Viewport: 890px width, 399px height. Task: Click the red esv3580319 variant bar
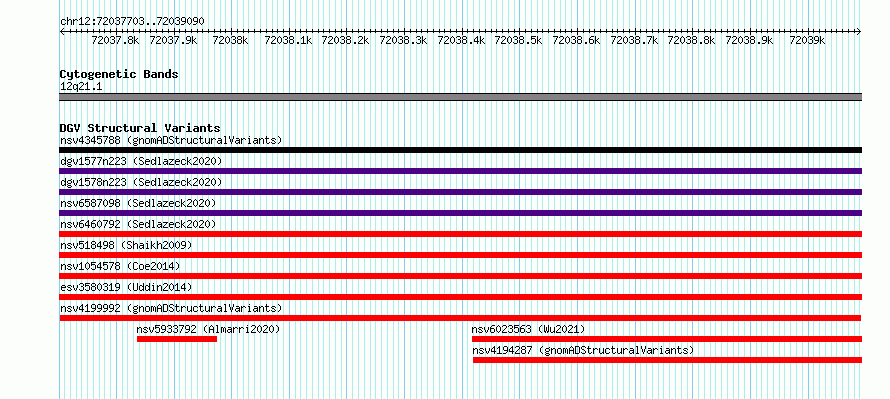click(461, 297)
